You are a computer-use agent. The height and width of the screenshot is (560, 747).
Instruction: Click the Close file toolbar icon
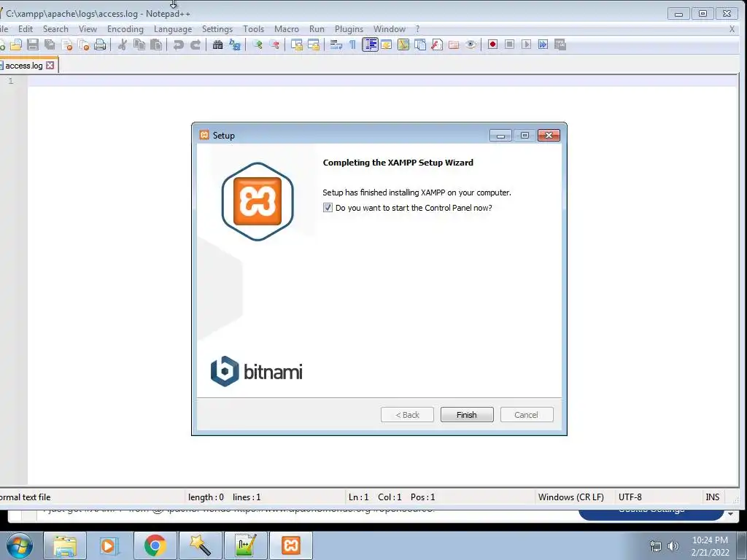pyautogui.click(x=66, y=44)
